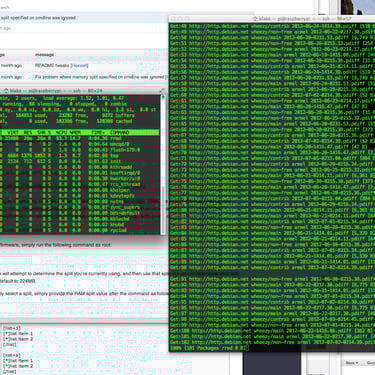Click the '[list=a]' text
The image size is (375, 375).
(11, 355)
